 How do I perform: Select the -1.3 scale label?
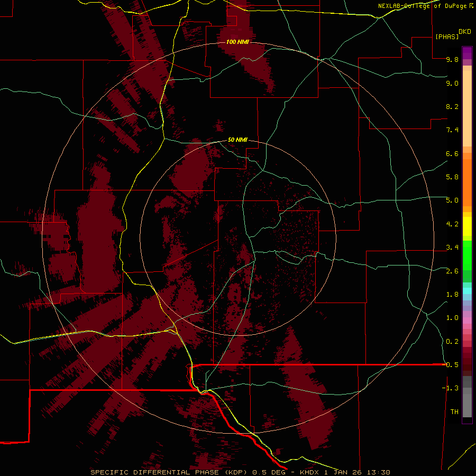point(450,388)
